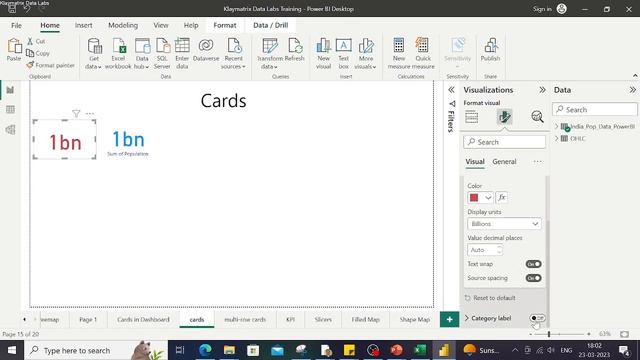This screenshot has height=360, width=640.
Task: Expand the India_Pop_Data_PowerBI table
Action: pyautogui.click(x=556, y=127)
